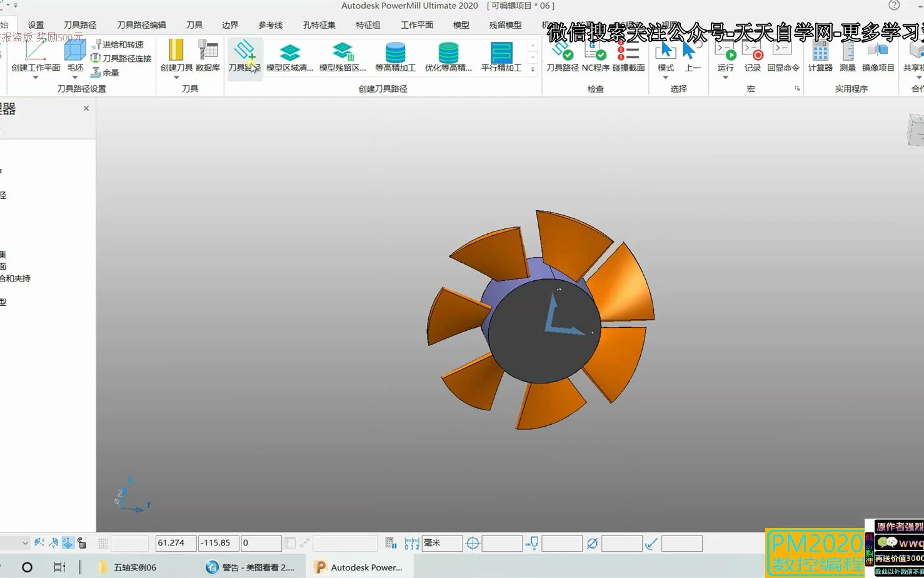Open the 边界 ribbon tab
This screenshot has width=924, height=578.
click(x=230, y=25)
